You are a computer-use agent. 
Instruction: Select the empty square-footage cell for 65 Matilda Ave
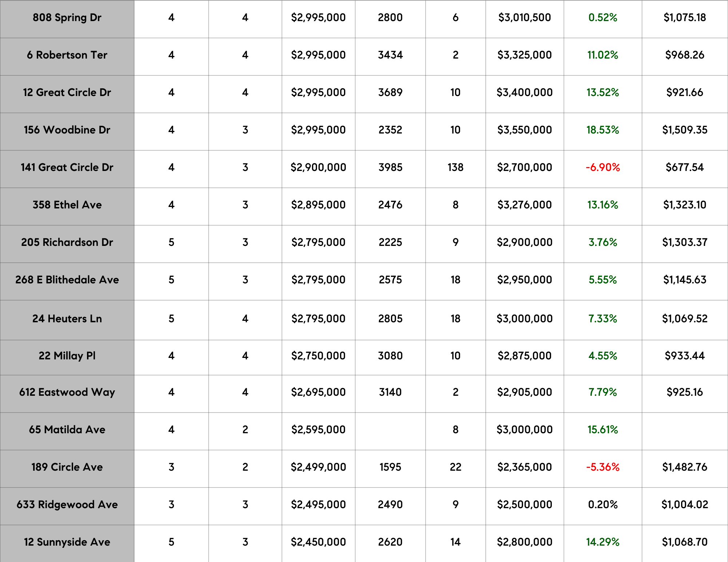390,430
